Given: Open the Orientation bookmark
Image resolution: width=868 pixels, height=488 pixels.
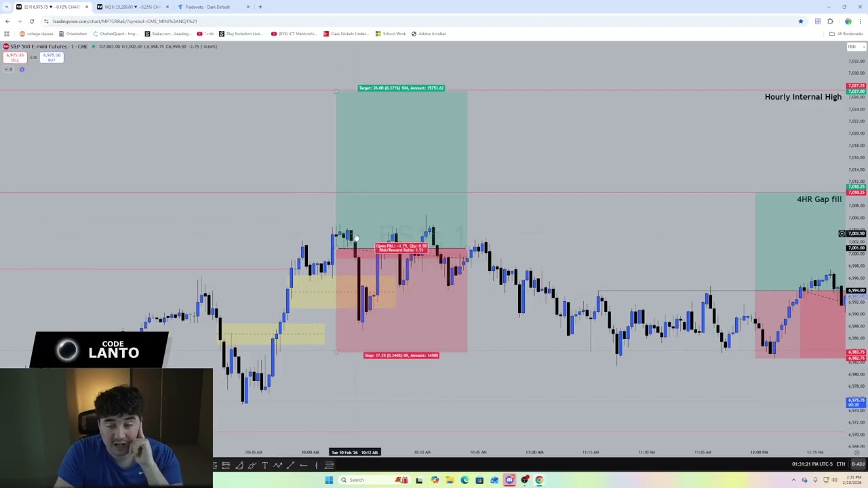Looking at the screenshot, I should [x=73, y=33].
